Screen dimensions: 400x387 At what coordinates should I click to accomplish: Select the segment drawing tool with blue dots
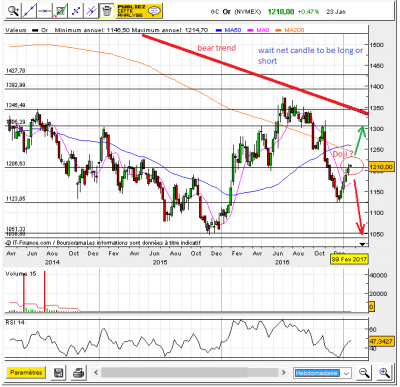click(76, 11)
